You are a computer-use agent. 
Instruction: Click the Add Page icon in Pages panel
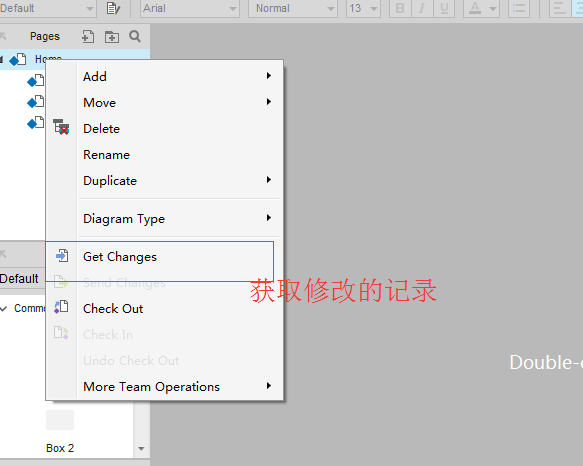(x=88, y=36)
